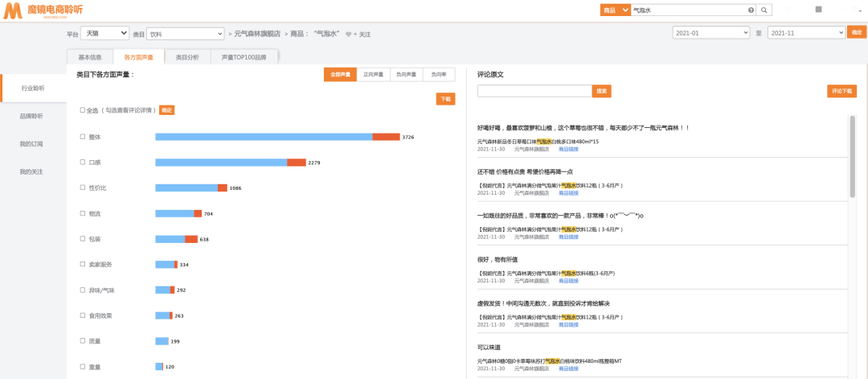Click the comment text 可以味道
The image size is (868, 379).
(489, 348)
